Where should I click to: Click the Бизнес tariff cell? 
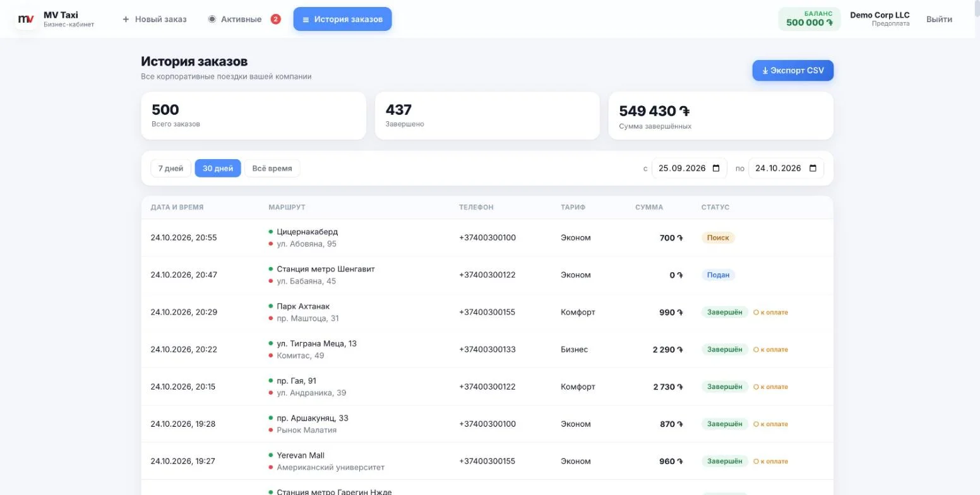click(574, 350)
